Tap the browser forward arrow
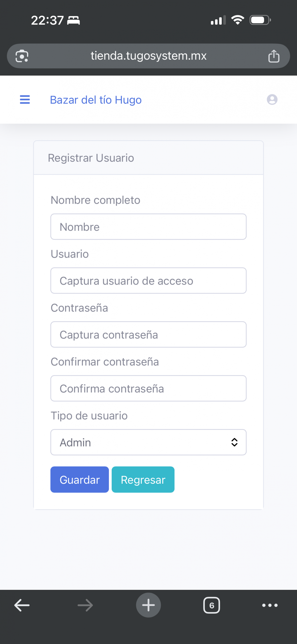 pyautogui.click(x=85, y=605)
